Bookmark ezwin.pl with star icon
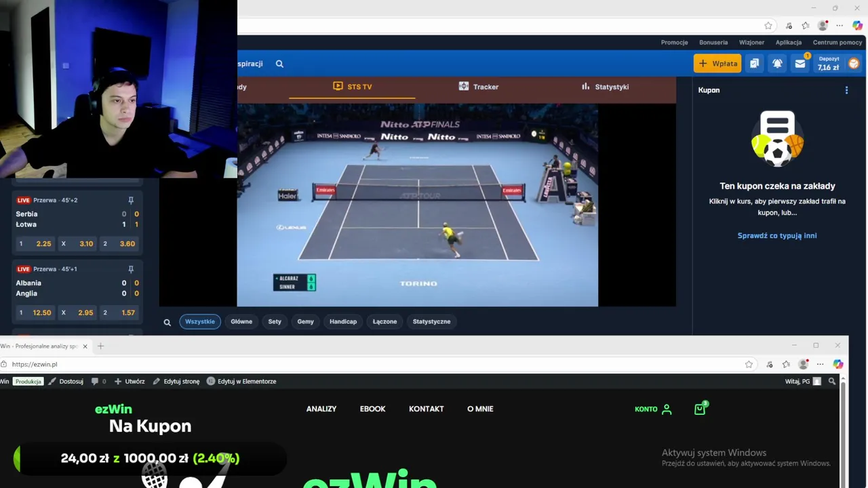The height and width of the screenshot is (488, 868). click(x=749, y=364)
